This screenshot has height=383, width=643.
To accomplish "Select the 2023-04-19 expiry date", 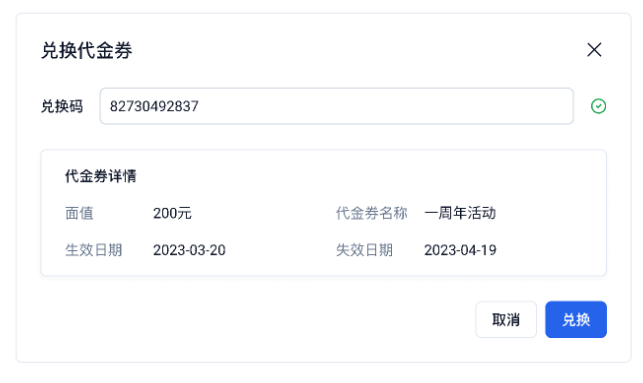I will pyautogui.click(x=460, y=250).
